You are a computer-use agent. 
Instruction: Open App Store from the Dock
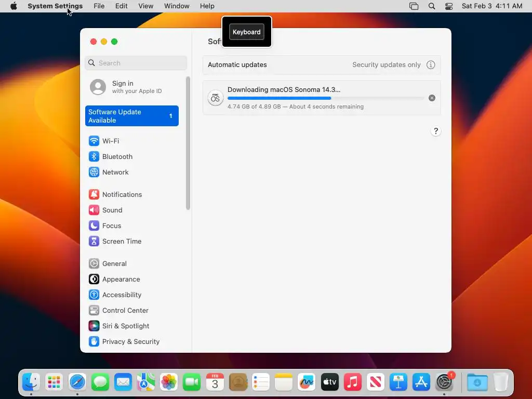point(421,382)
